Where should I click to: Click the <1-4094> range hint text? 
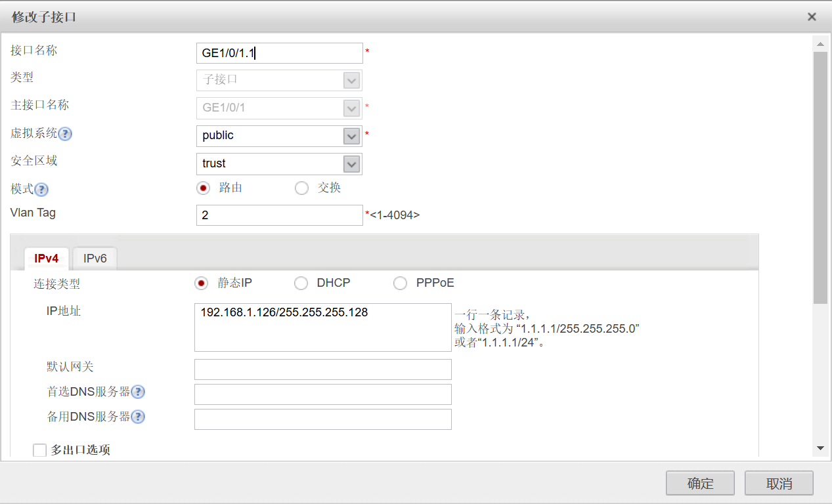tap(395, 215)
